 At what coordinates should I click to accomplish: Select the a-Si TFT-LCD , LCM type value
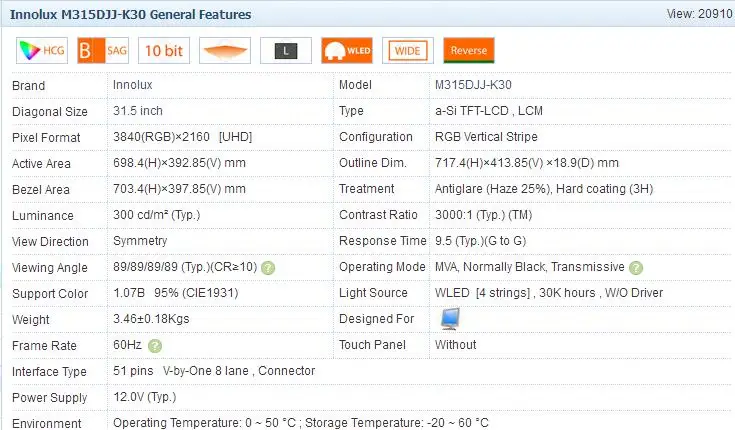tap(488, 111)
